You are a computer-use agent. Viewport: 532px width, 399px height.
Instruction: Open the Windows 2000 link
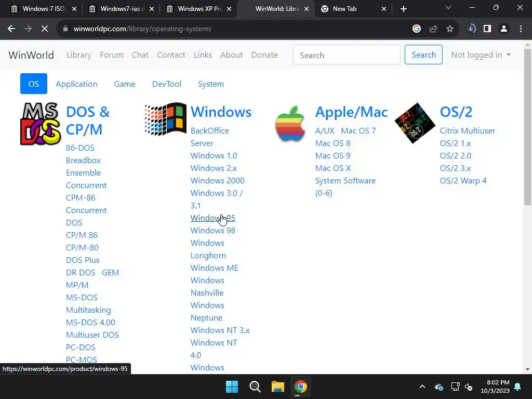(x=218, y=180)
